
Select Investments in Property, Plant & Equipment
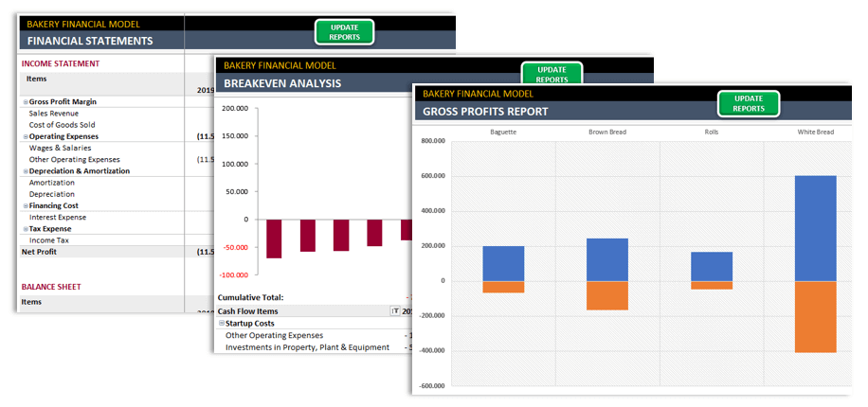coord(307,347)
